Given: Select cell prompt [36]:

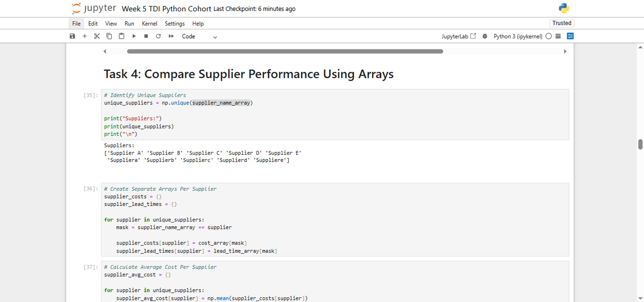Looking at the screenshot, I should pyautogui.click(x=91, y=189).
